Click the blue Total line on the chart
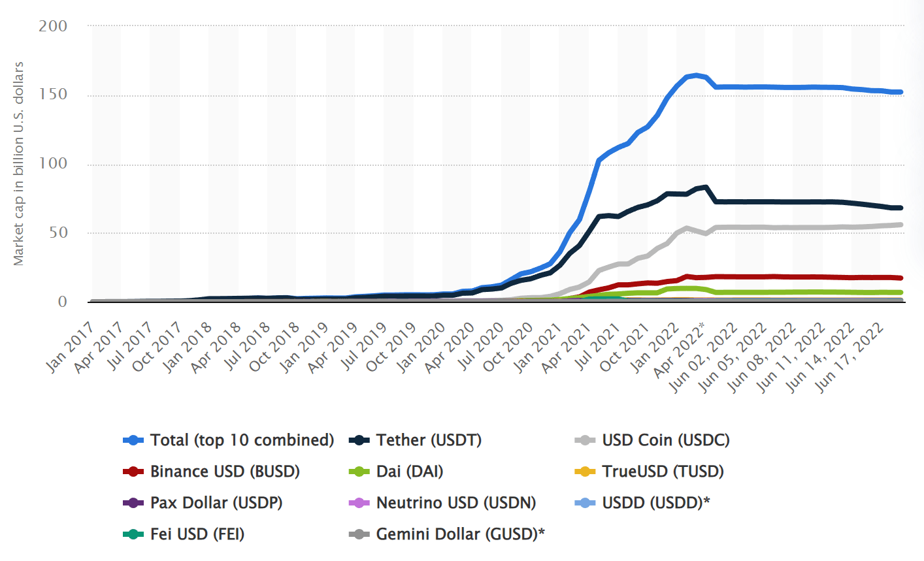Viewport: 924px width, 561px height. (784, 87)
